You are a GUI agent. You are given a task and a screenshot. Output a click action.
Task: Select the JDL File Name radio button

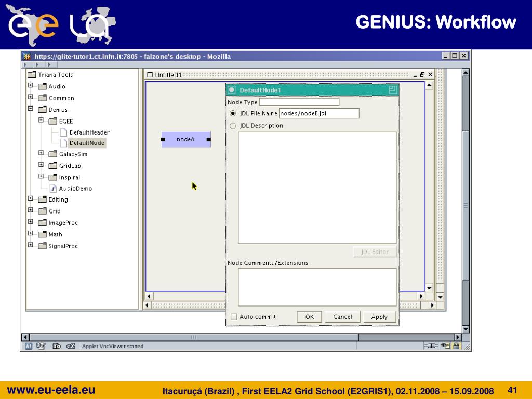pos(233,113)
